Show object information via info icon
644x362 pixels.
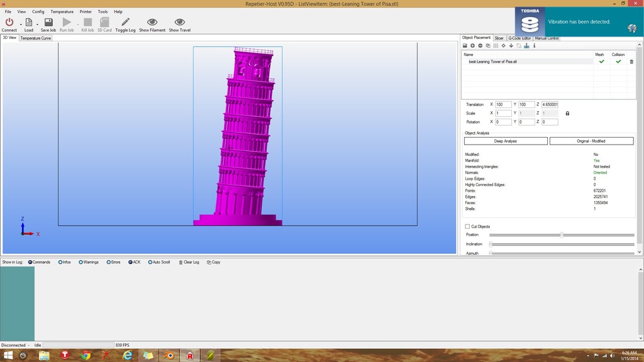coord(535,45)
